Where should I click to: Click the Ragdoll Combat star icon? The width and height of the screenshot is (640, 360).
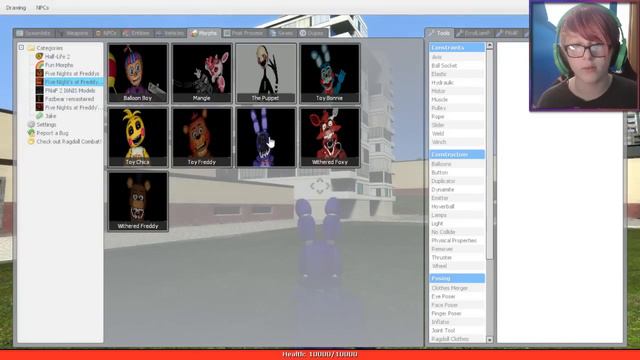31,142
